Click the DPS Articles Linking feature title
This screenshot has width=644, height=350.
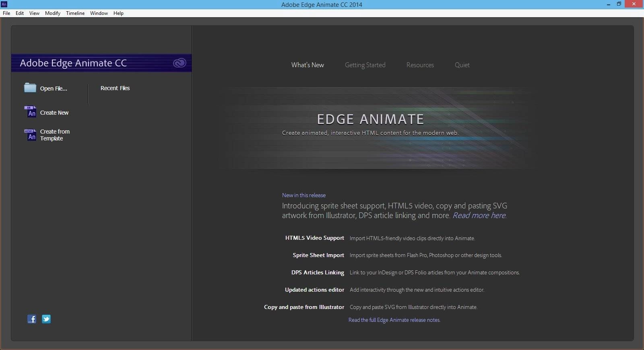(318, 272)
